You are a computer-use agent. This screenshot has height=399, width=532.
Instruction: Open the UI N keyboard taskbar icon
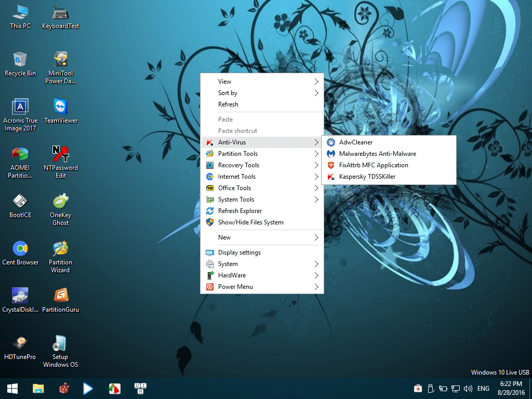click(x=140, y=389)
